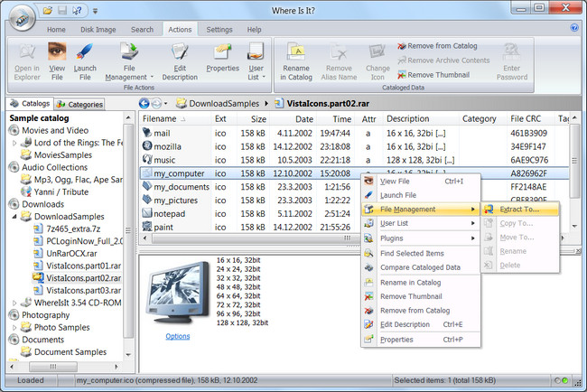Collapse the DownloadSamples tree node

[14, 217]
